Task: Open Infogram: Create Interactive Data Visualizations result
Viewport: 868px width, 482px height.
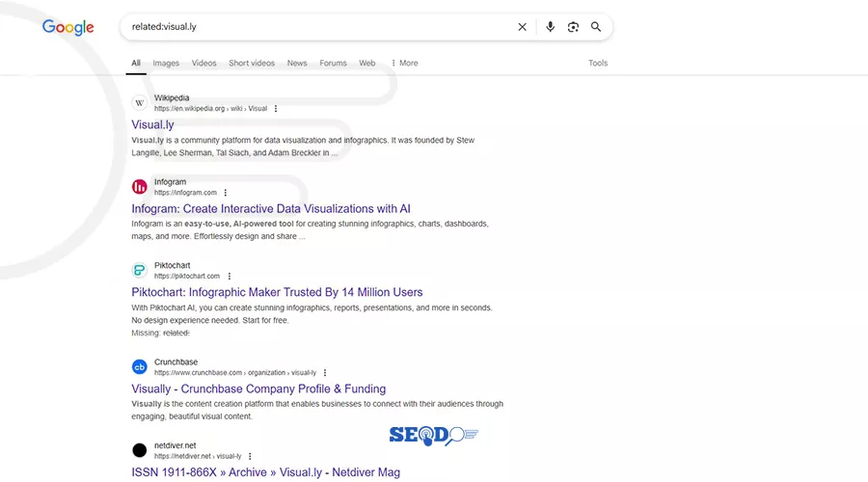Action: tap(271, 208)
